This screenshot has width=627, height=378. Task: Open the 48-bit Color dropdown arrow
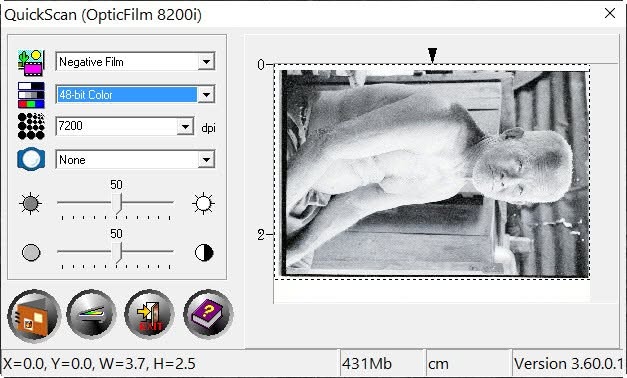pos(206,95)
